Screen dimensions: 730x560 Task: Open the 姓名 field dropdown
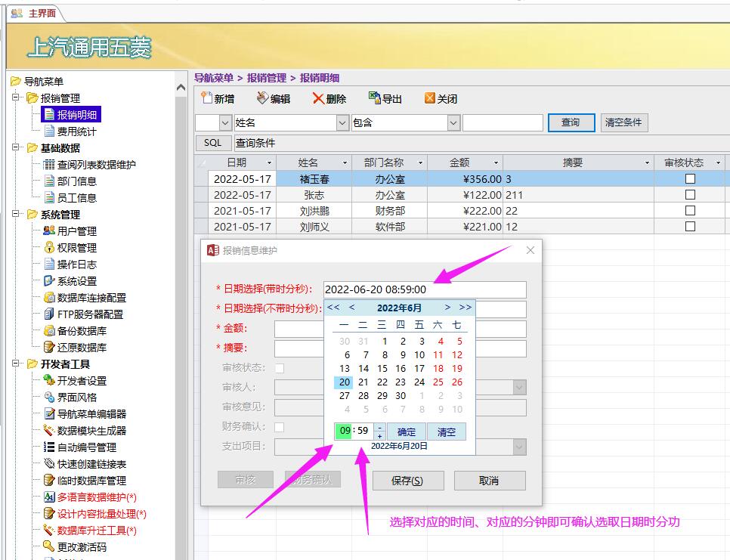pyautogui.click(x=342, y=123)
